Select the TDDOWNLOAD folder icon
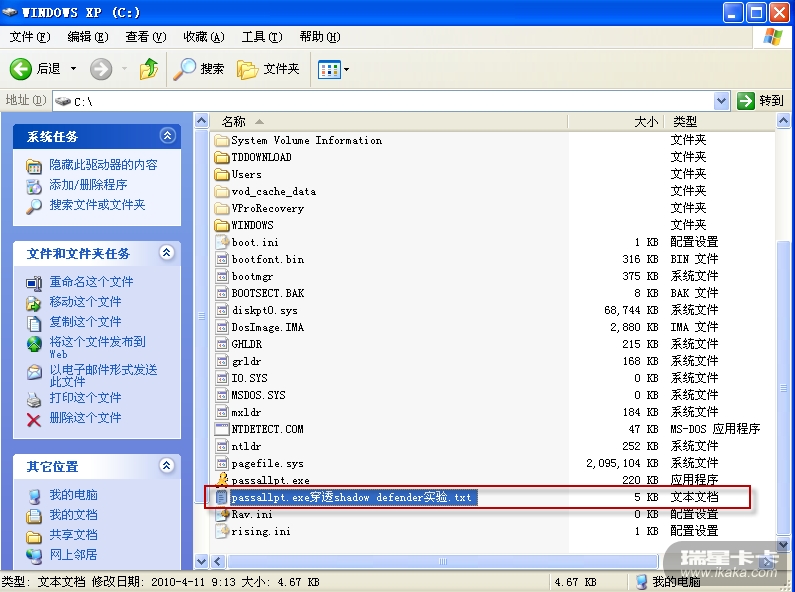Viewport: 795px width, 592px height. click(222, 158)
